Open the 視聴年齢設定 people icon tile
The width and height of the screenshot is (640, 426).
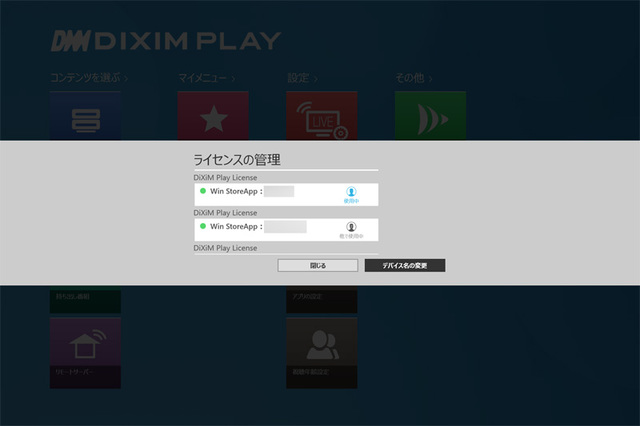pos(322,353)
